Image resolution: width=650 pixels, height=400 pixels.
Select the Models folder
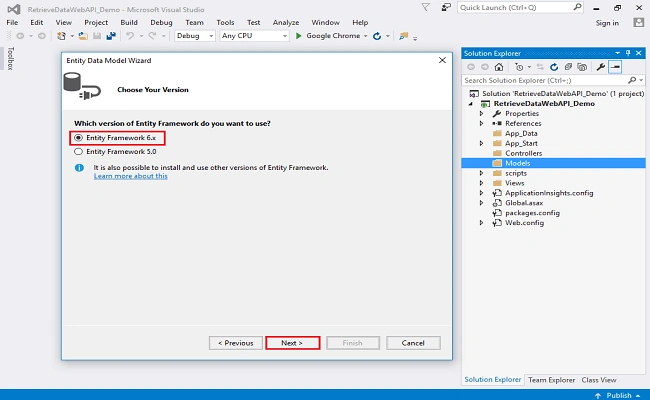(518, 163)
